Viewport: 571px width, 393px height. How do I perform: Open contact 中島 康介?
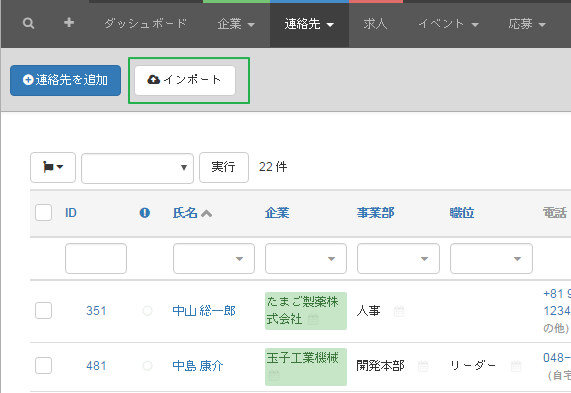pyautogui.click(x=198, y=366)
